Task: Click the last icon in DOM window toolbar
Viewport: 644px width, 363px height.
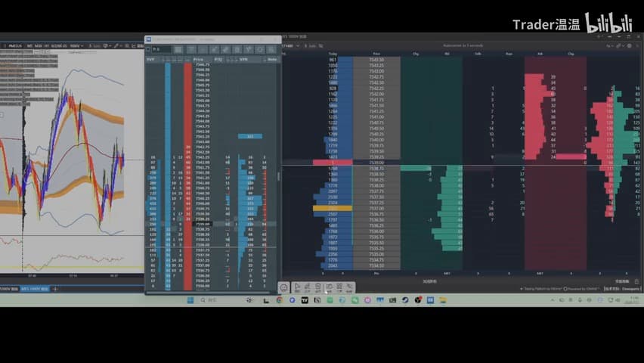Action: [x=271, y=49]
